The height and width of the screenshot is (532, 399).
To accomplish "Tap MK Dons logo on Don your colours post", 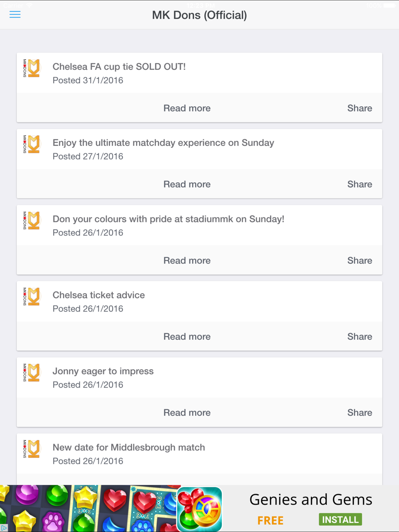I will 32,221.
